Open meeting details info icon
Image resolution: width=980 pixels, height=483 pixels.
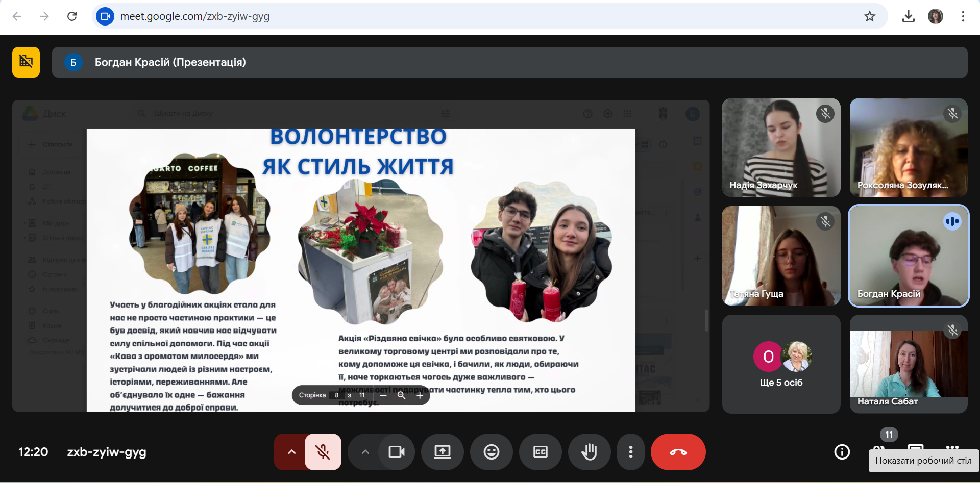coord(842,452)
